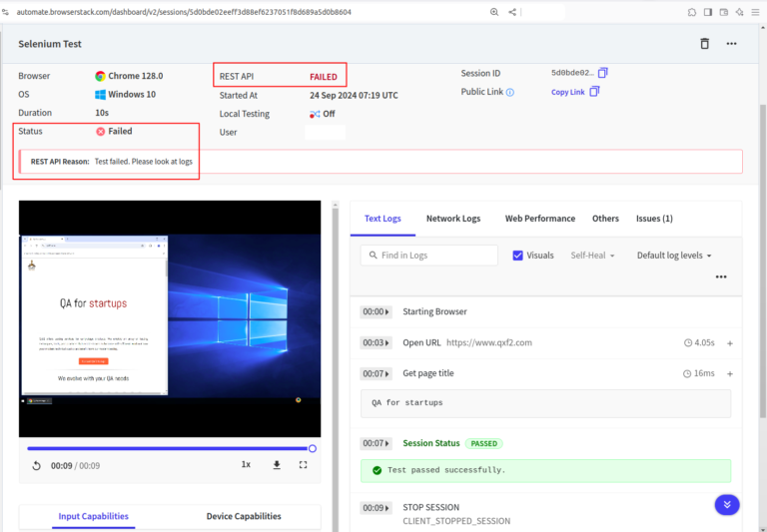Viewport: 767px width, 532px height.
Task: Click the truncated session ID 5d0bde02
Action: tap(572, 73)
